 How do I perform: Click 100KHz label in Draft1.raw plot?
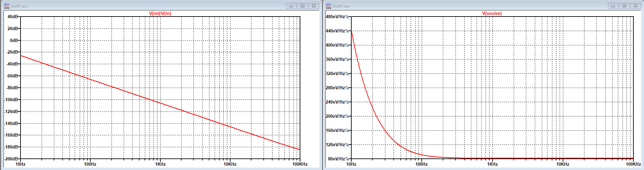[633, 164]
